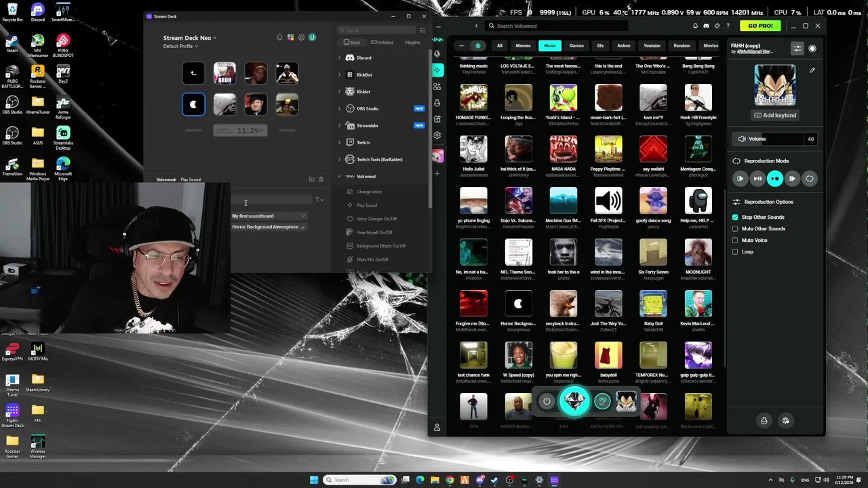Viewport: 868px width, 488px height.
Task: Open Stream Deck preferences gear icon
Action: (x=301, y=37)
